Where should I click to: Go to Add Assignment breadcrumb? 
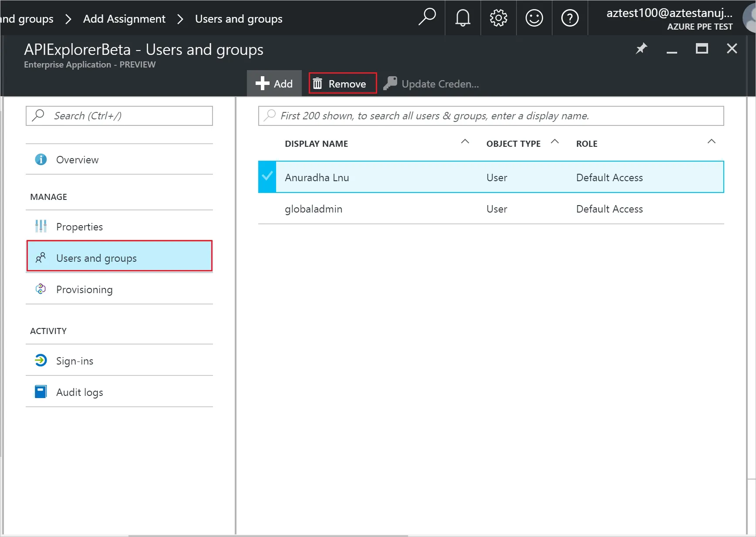pos(124,19)
